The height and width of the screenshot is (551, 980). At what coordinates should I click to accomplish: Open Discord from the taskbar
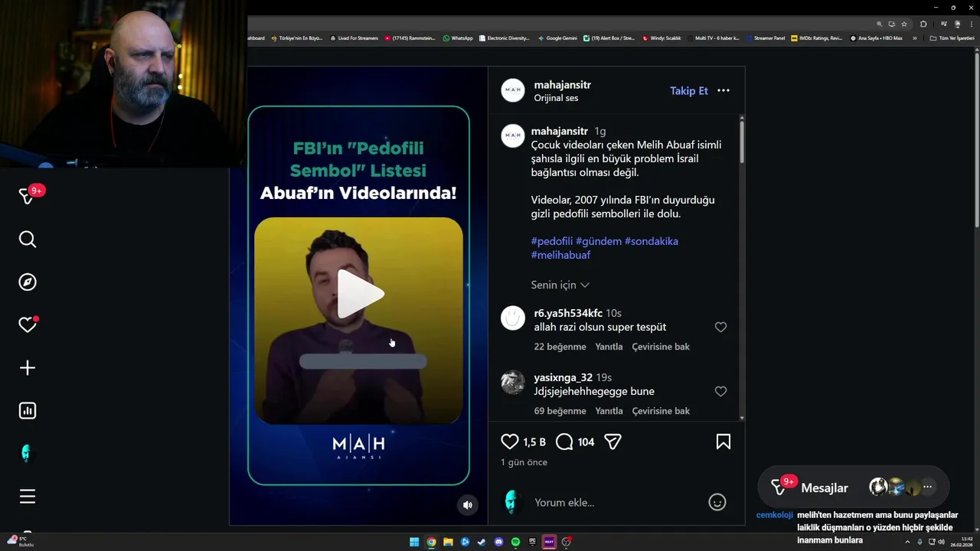click(x=498, y=542)
